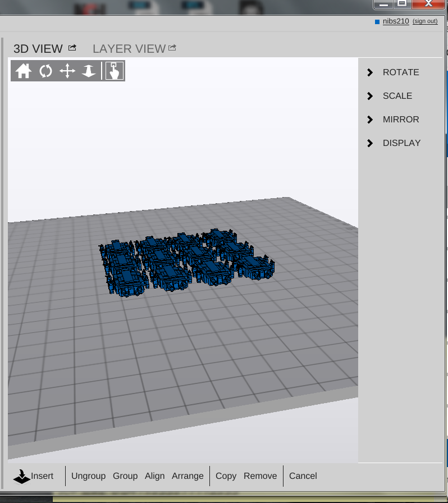Open the ROTATE section label
This screenshot has width=448, height=503.
[401, 72]
